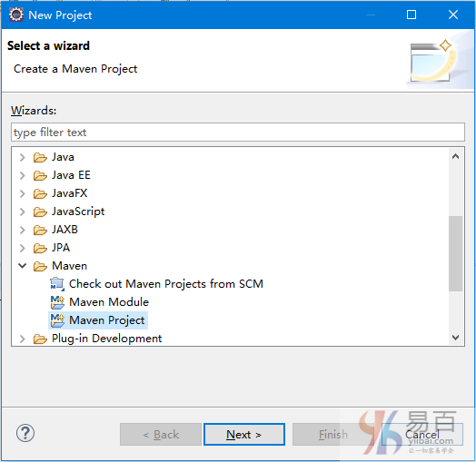Screen dimensions: 476x462
Task: Collapse the Maven category
Action: [22, 266]
